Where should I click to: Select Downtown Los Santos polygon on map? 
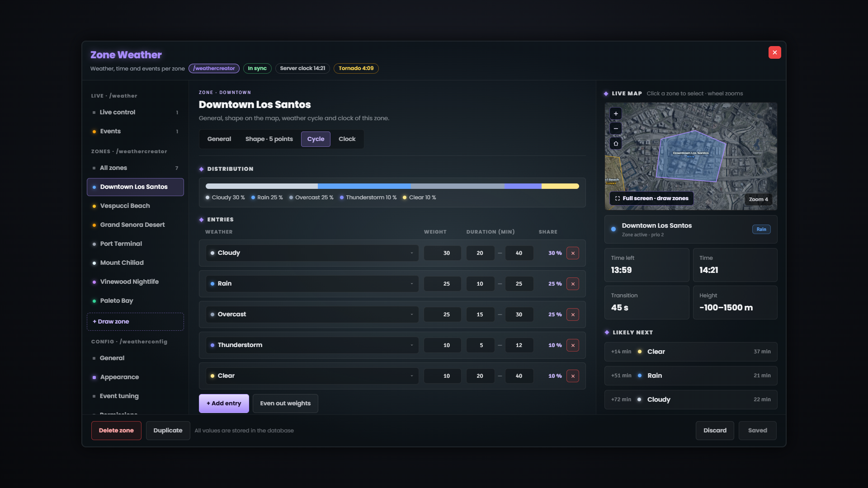[x=691, y=156]
